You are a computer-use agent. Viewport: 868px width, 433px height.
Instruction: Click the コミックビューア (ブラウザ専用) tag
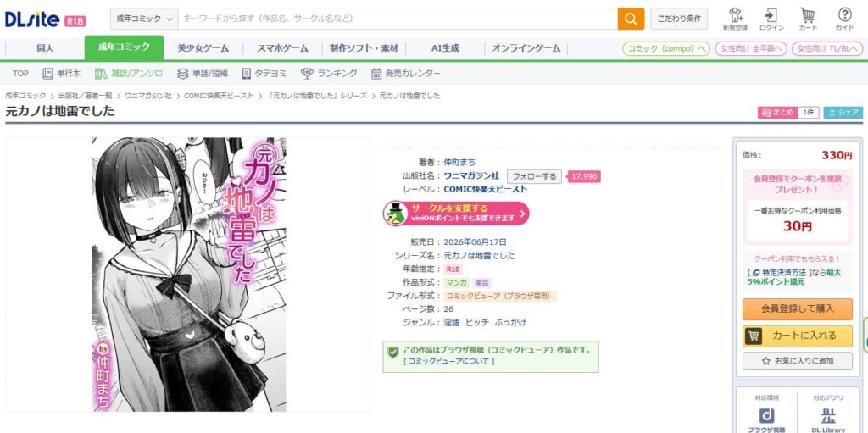coord(500,296)
